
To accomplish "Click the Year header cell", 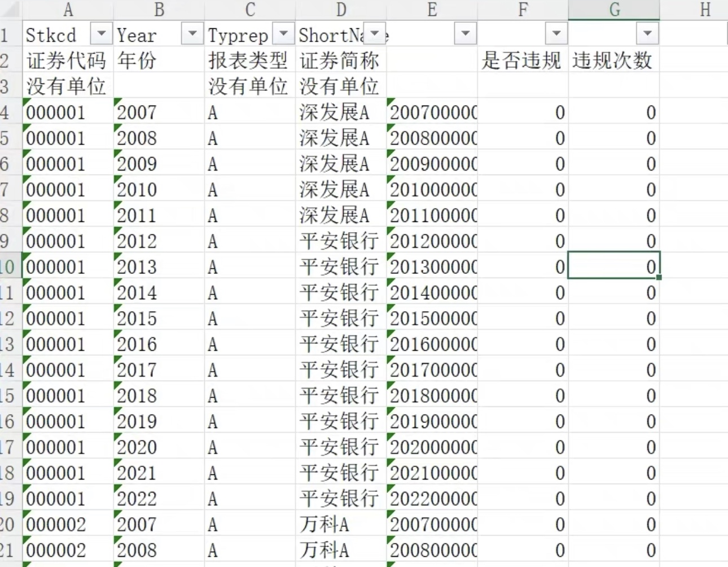I will click(x=159, y=34).
